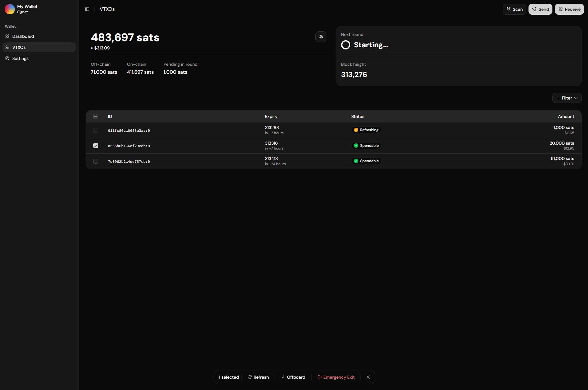Toggle the select-all header checkbox

pyautogui.click(x=96, y=116)
